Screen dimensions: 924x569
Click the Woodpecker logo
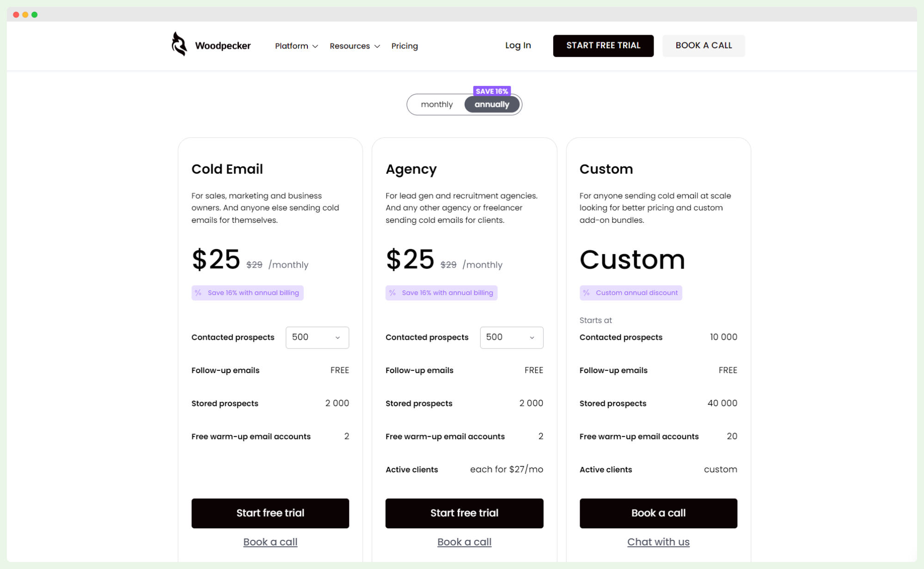[x=210, y=45]
